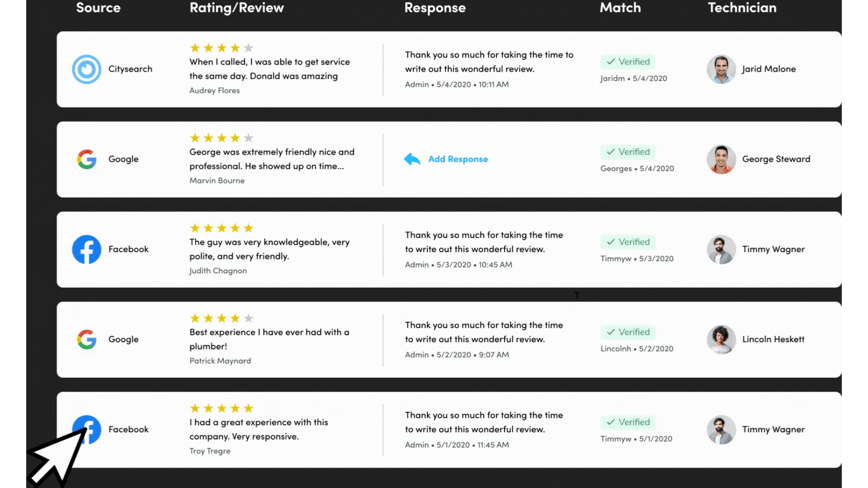Click the Citysearch source icon
868x488 pixels.
(x=86, y=69)
